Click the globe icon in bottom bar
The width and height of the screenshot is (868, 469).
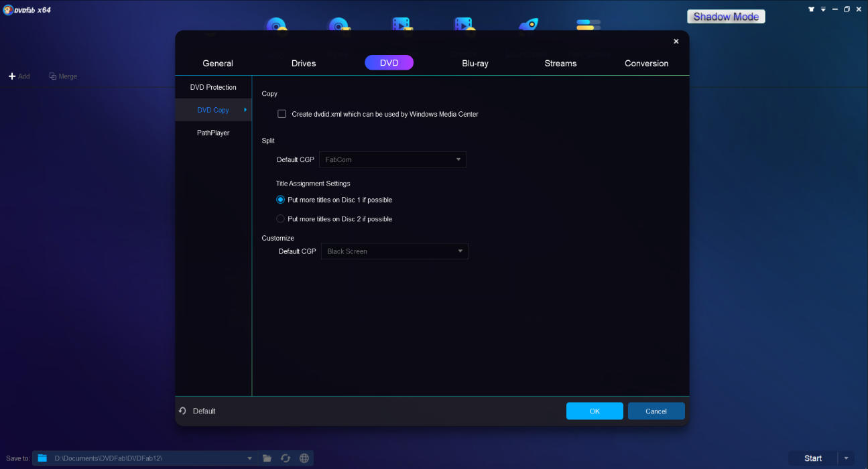(304, 458)
